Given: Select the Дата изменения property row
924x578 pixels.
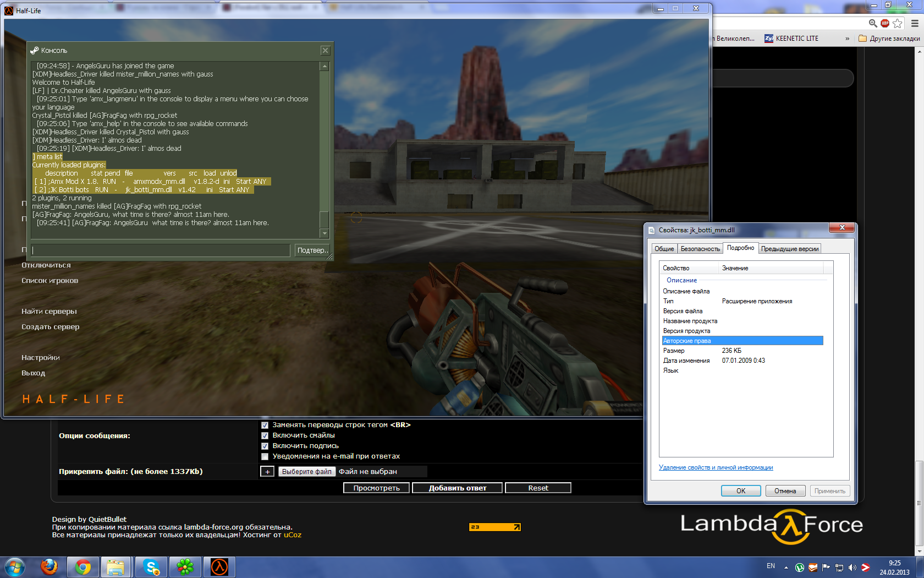Looking at the screenshot, I should (743, 361).
